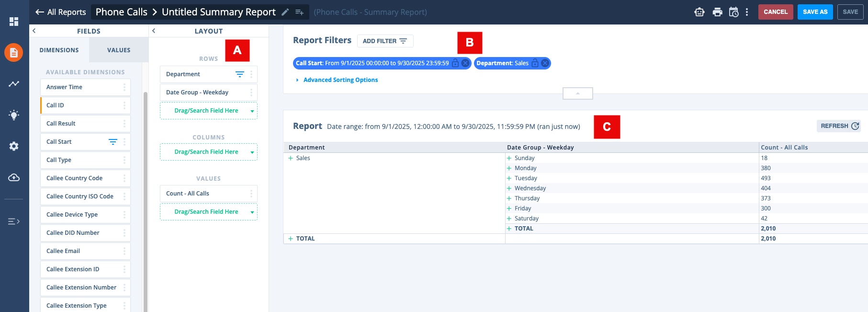The width and height of the screenshot is (868, 312).
Task: Edit report title with the pencil icon
Action: [285, 12]
